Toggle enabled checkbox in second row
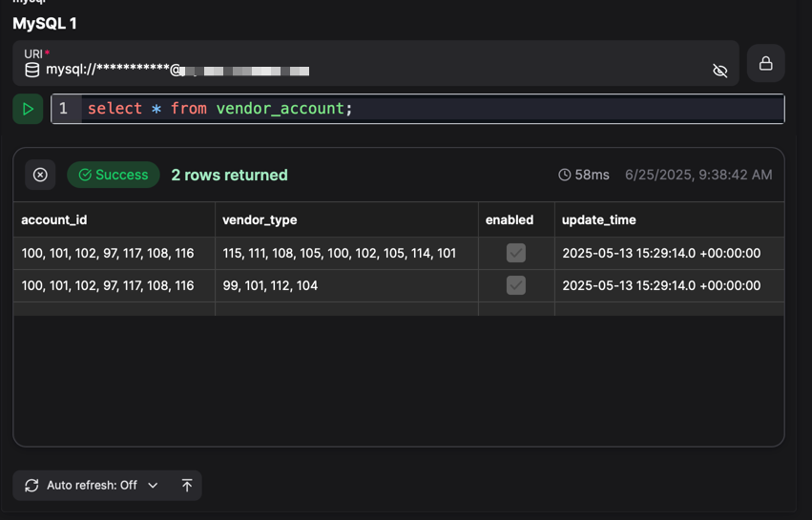Viewport: 812px width, 520px height. click(516, 285)
